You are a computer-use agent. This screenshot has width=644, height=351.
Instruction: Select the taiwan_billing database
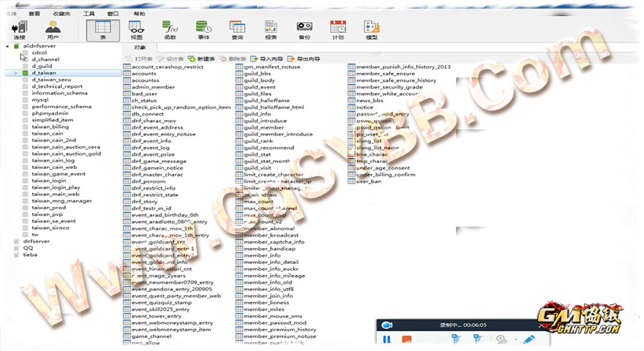[50, 127]
